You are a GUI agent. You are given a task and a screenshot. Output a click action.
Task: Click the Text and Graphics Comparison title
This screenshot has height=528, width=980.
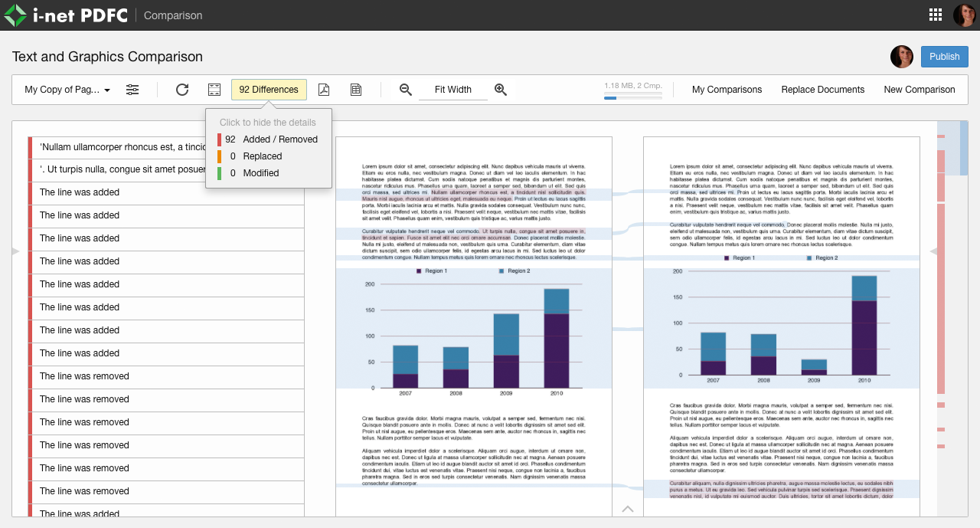(x=107, y=57)
